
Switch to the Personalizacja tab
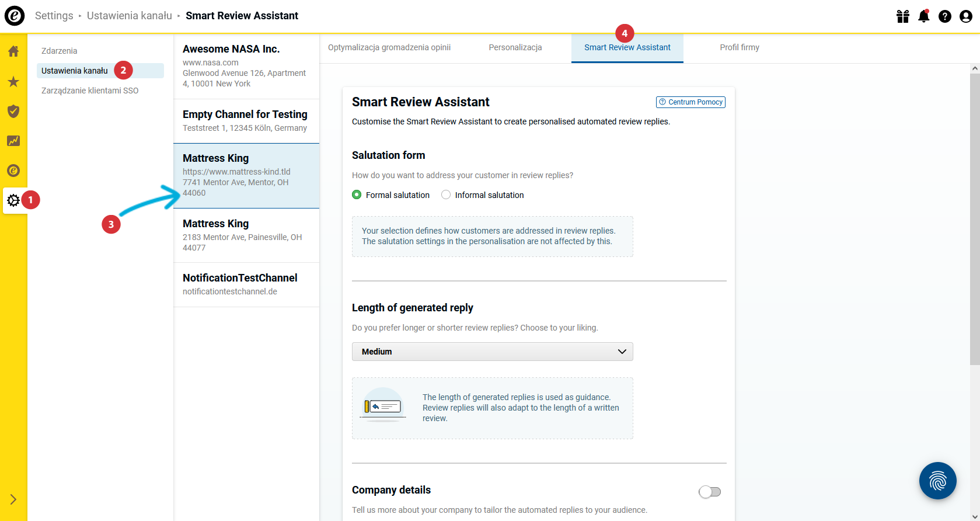(515, 48)
